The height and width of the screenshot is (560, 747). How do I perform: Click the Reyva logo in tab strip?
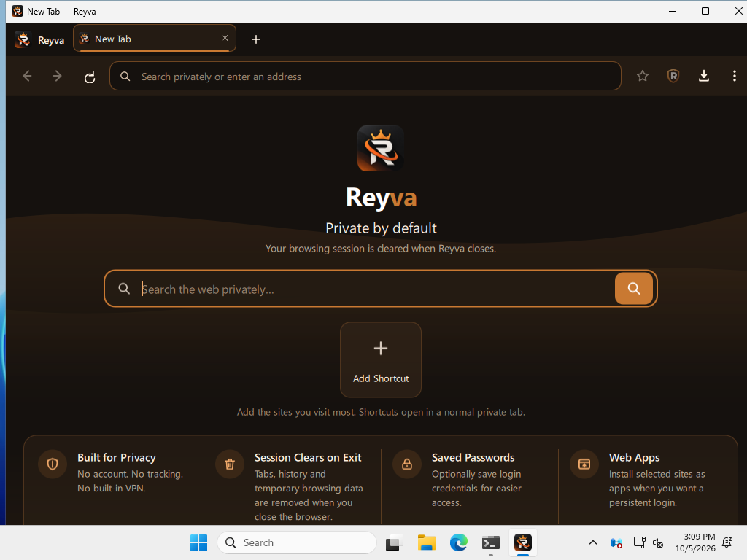(x=23, y=39)
